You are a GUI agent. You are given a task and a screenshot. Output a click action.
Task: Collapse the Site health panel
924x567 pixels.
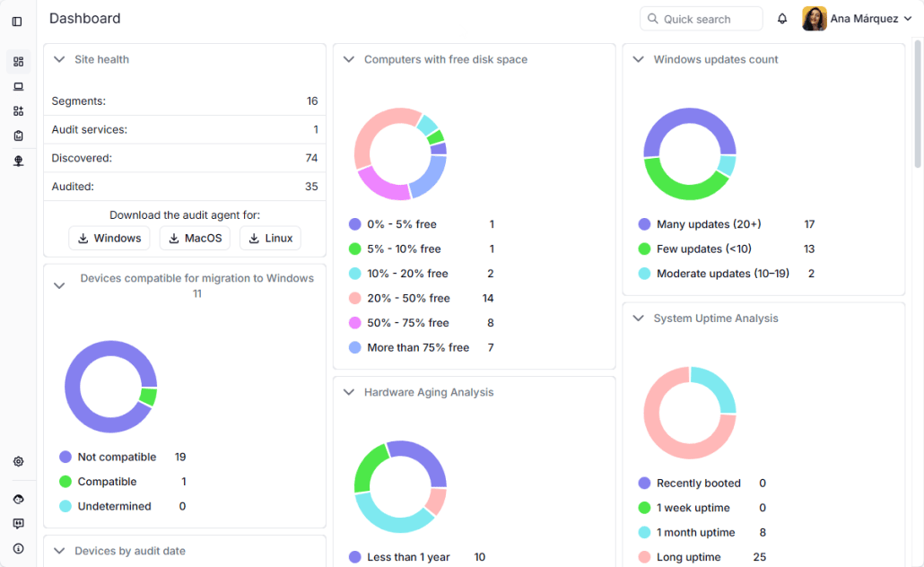(59, 59)
